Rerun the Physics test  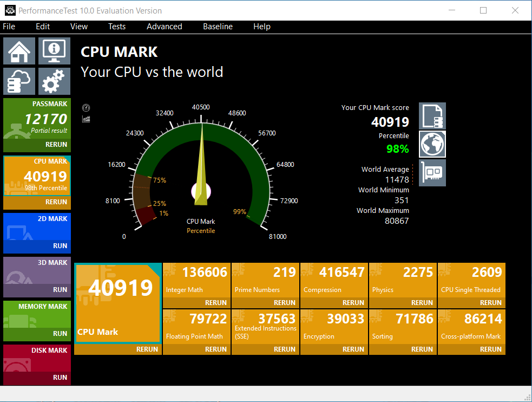[403, 302]
